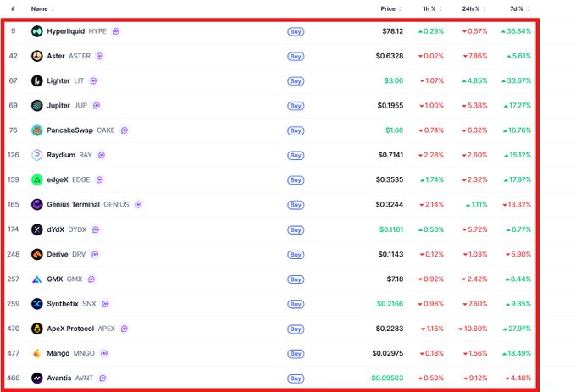Open the purple badge icon next to EDGE
Viewport: 576px width, 392px height.
[x=99, y=179]
